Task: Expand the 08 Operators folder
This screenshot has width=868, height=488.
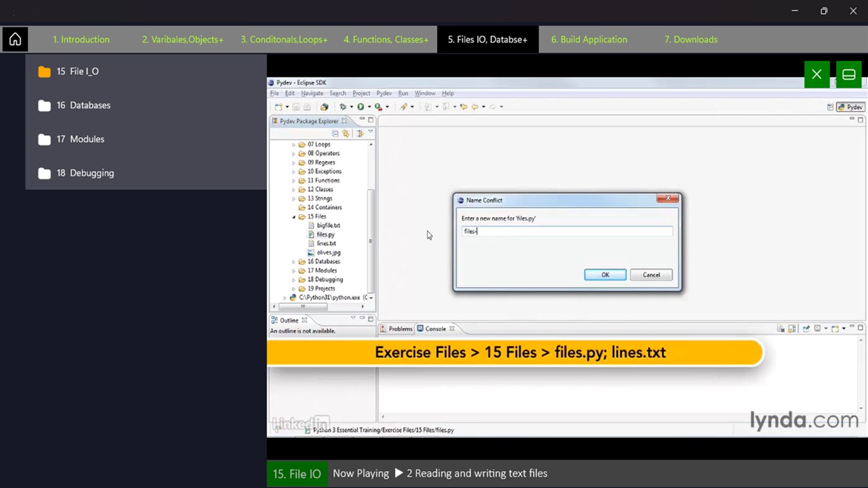Action: (x=294, y=153)
